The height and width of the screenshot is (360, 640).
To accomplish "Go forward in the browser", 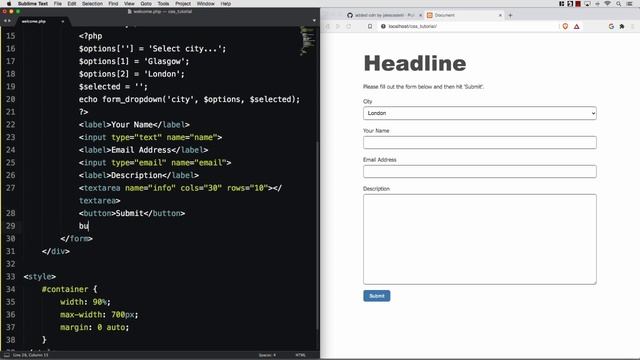I will (x=338, y=26).
